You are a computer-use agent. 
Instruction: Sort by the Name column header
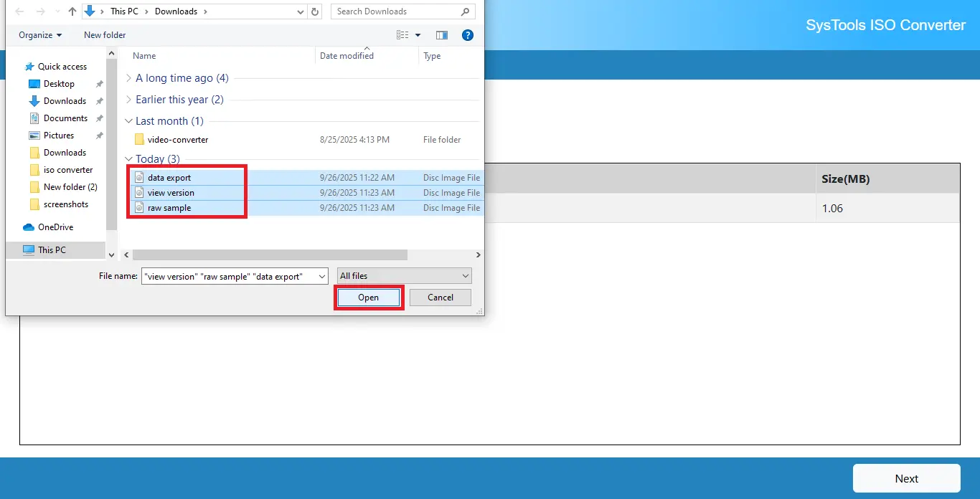[144, 56]
